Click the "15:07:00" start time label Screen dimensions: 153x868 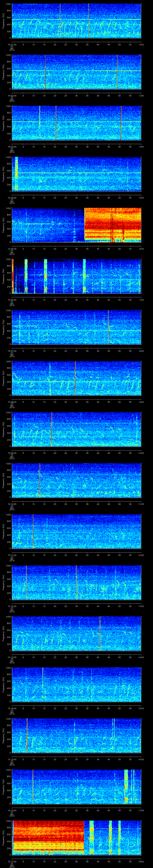12,351
